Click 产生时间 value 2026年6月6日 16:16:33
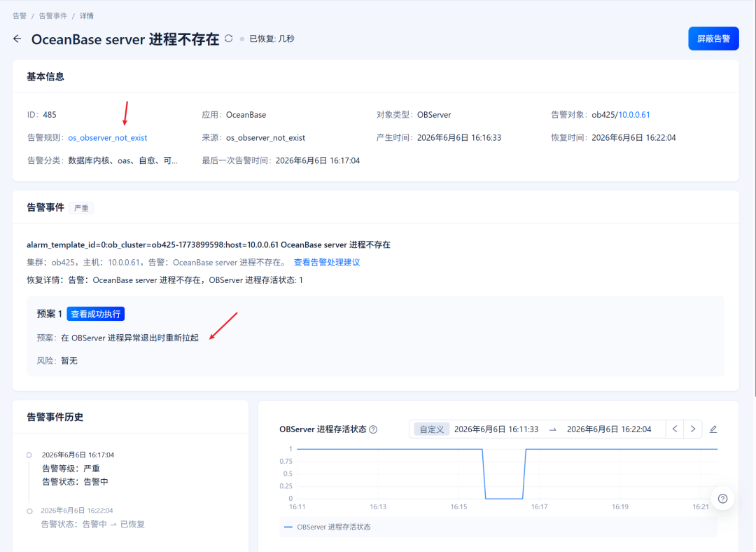This screenshot has height=552, width=756. (x=459, y=137)
